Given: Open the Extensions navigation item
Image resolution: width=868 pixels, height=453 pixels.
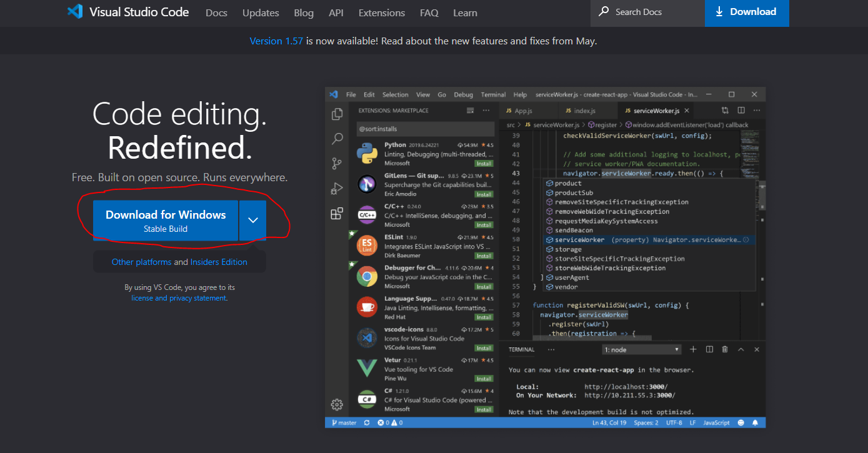Looking at the screenshot, I should (382, 12).
